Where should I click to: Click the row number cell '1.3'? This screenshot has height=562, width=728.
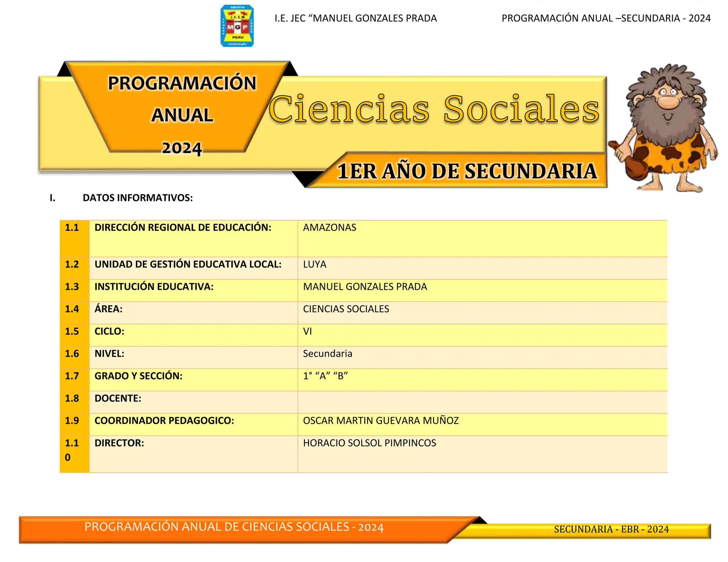coord(74,291)
